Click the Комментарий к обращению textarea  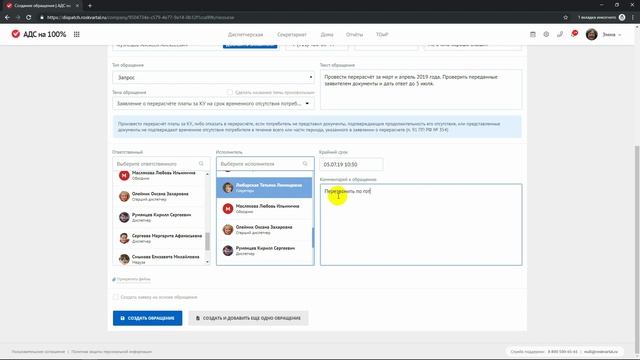[421, 224]
